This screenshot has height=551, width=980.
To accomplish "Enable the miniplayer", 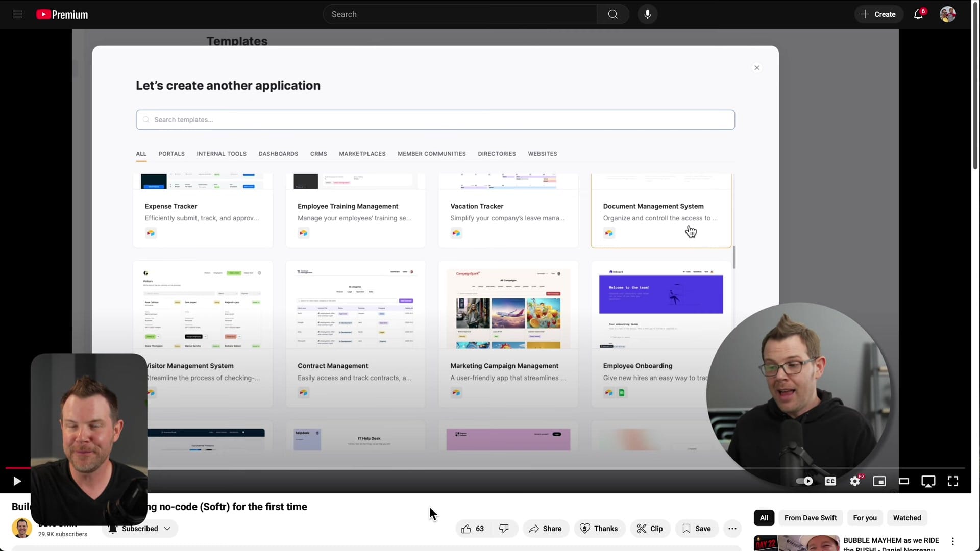I will (x=879, y=481).
